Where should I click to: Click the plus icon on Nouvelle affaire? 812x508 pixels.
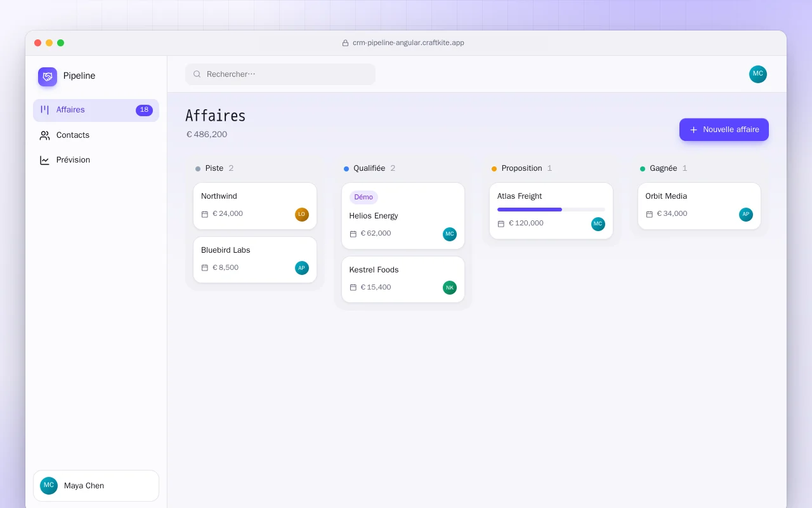click(x=693, y=130)
